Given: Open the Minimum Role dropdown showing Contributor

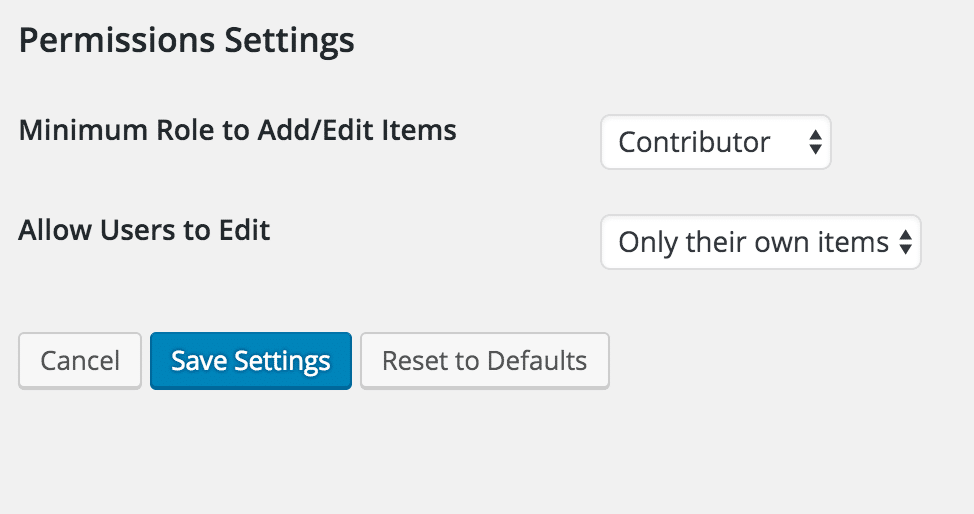Looking at the screenshot, I should pyautogui.click(x=716, y=142).
